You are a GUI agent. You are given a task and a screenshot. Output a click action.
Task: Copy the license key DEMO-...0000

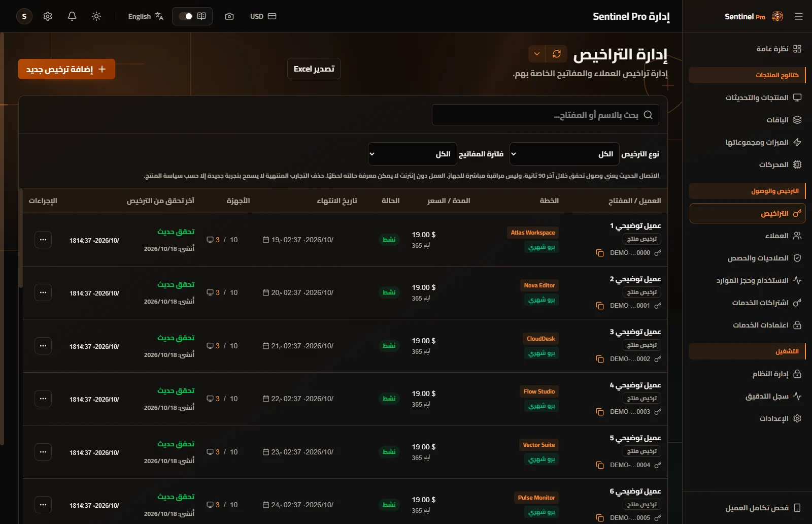[600, 253]
